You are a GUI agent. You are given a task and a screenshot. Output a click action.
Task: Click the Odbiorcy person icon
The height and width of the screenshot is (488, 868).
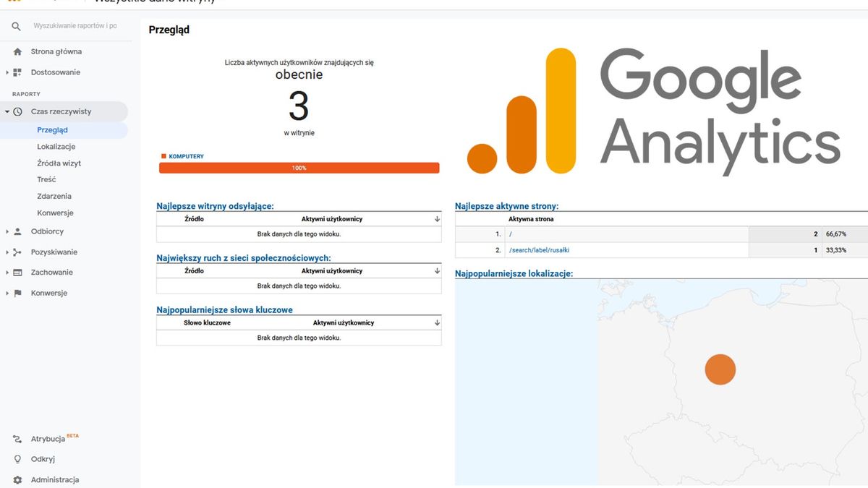[x=17, y=232]
